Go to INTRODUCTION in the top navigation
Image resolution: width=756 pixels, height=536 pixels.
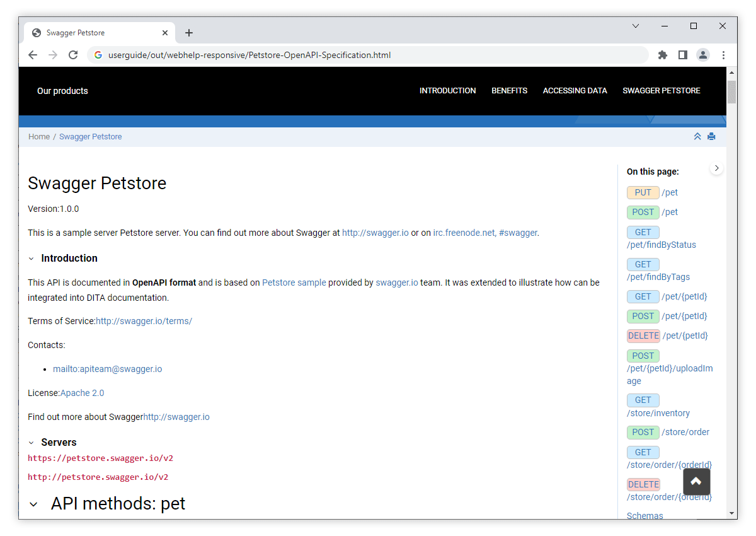click(x=448, y=91)
